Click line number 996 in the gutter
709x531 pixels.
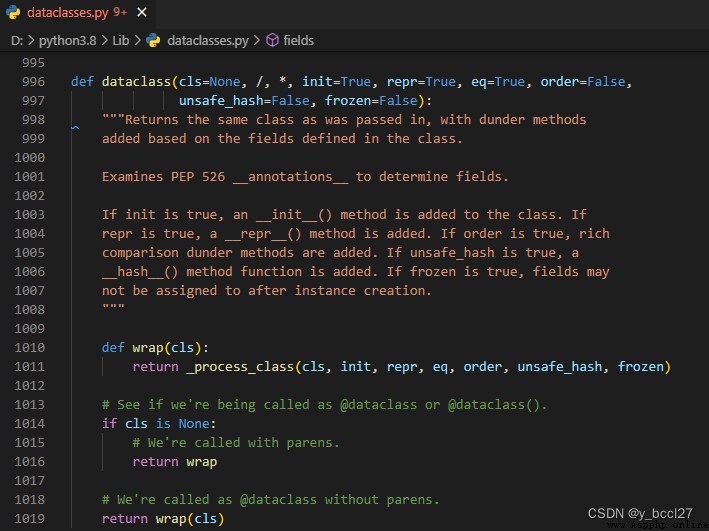[33, 82]
